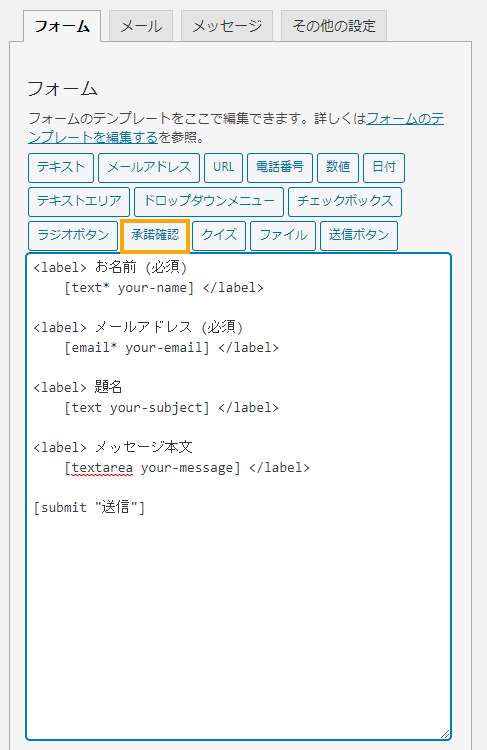Open the メッセージ tab
The height and width of the screenshot is (750, 487).
click(x=227, y=26)
